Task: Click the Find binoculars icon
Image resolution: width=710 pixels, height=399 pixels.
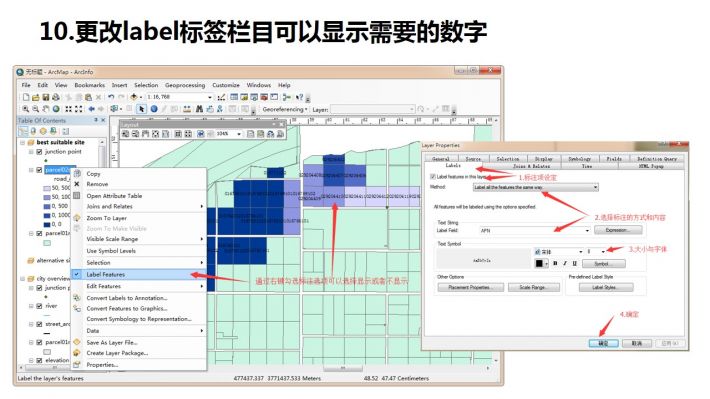Action: 199,109
